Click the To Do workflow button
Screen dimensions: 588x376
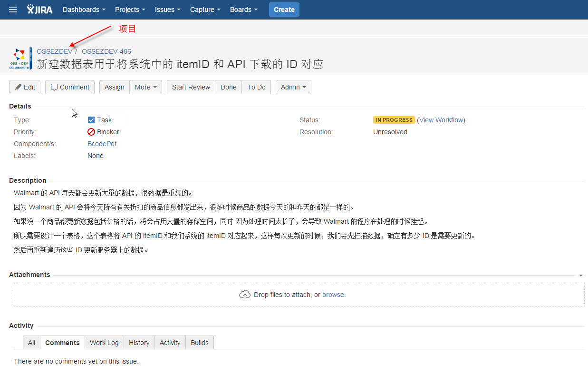coord(256,87)
